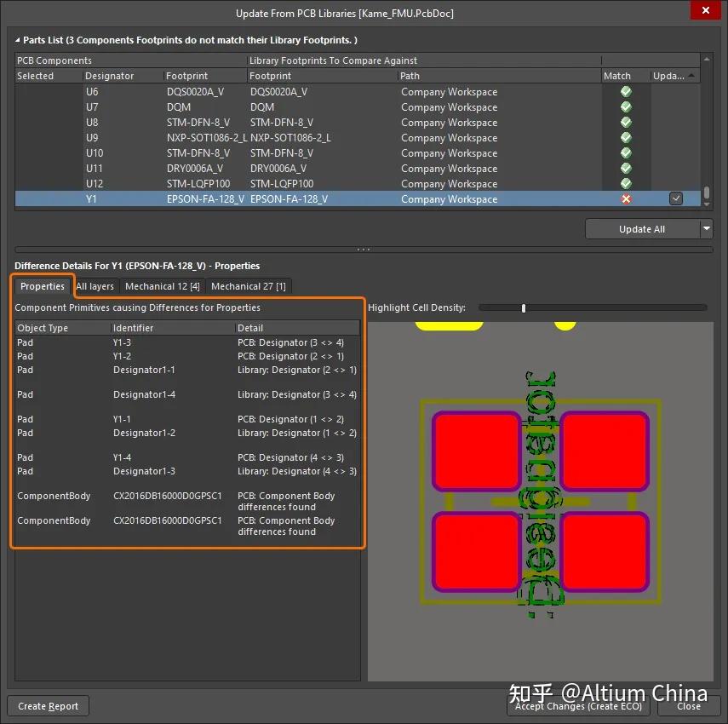This screenshot has width=728, height=724.
Task: Click U9's match checkmark icon
Action: [x=626, y=138]
